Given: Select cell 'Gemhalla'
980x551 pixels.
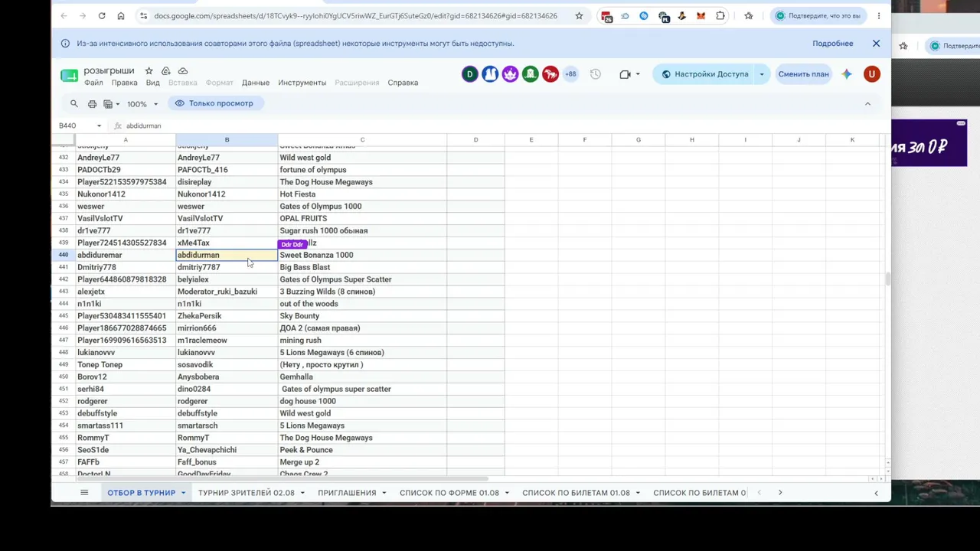Looking at the screenshot, I should pos(362,377).
